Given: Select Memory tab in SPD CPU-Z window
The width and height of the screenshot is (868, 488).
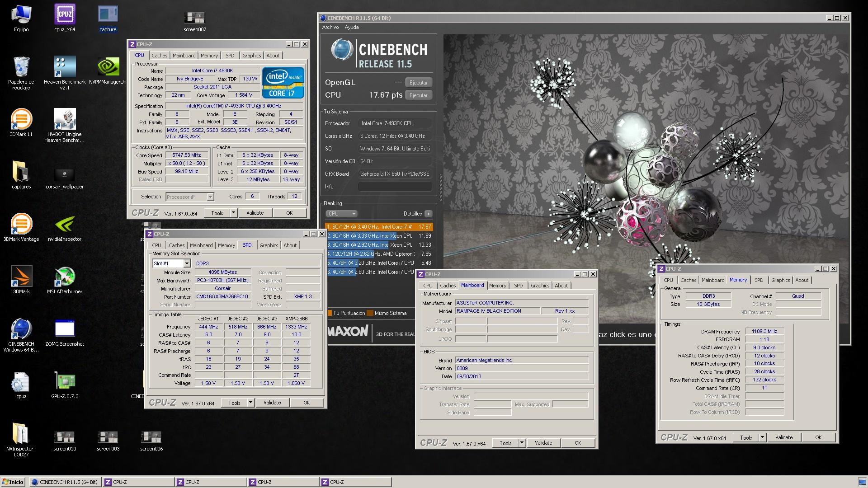Looking at the screenshot, I should pyautogui.click(x=226, y=245).
